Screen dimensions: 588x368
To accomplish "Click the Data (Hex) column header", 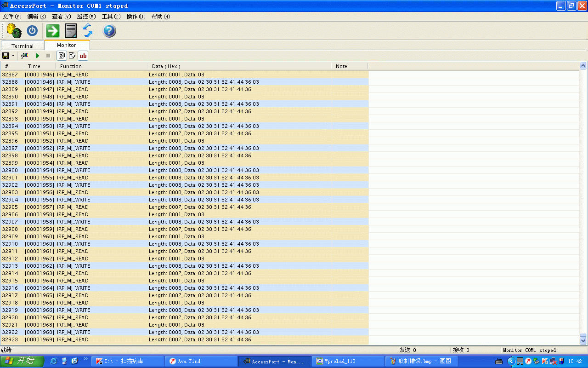I will click(x=166, y=66).
